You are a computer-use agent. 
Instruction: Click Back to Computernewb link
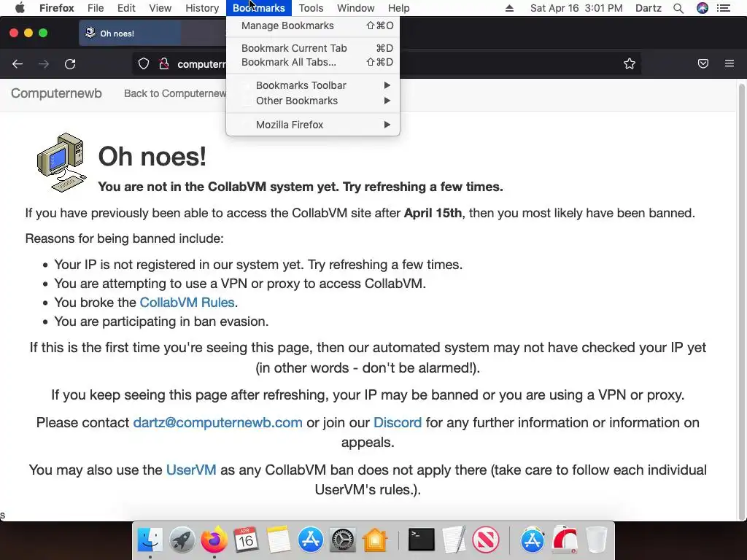point(175,93)
